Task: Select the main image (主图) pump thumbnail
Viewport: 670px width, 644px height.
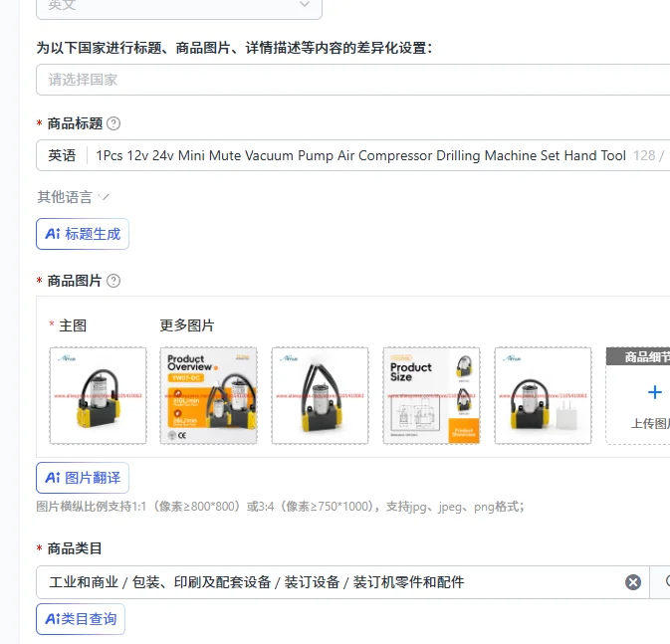Action: (x=98, y=396)
